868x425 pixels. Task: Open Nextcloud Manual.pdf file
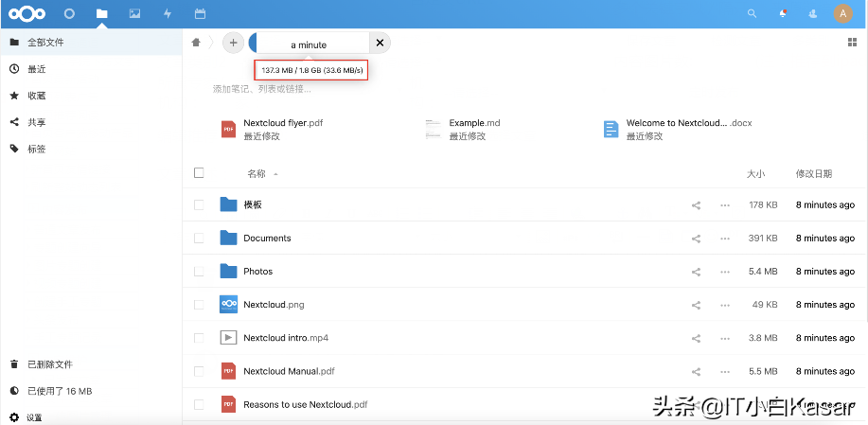(289, 371)
